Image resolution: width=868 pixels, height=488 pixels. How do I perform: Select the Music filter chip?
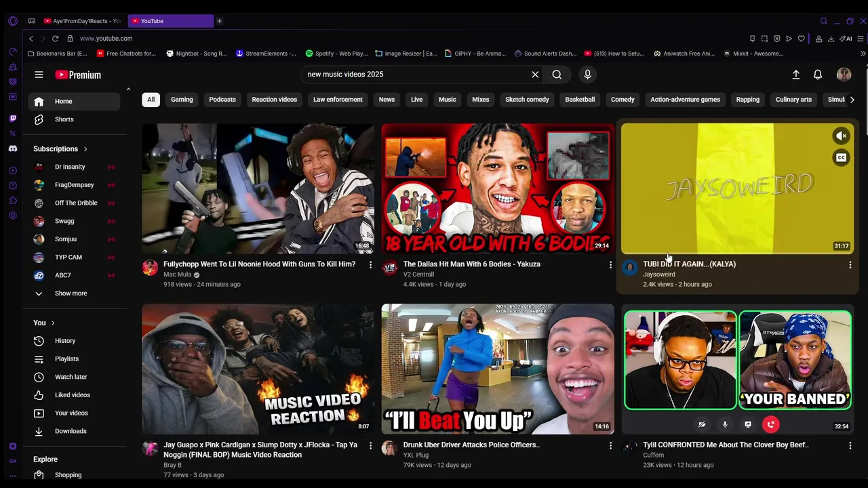click(x=448, y=100)
